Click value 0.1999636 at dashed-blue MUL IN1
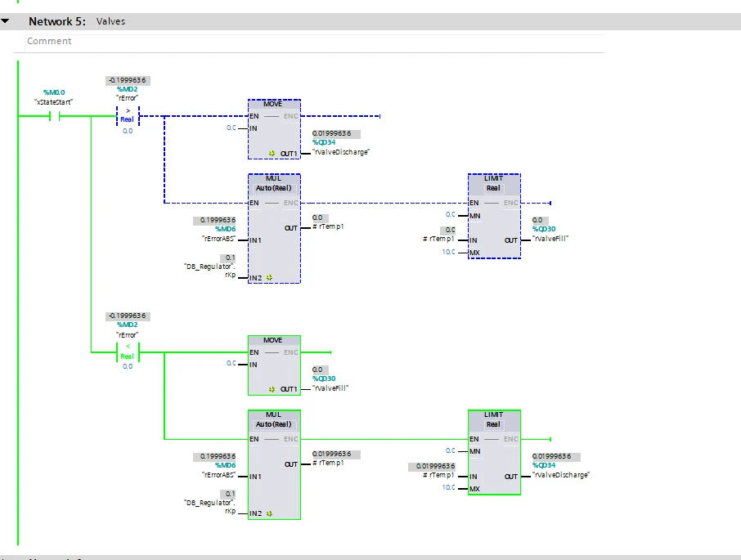This screenshot has height=560, width=741. point(214,220)
